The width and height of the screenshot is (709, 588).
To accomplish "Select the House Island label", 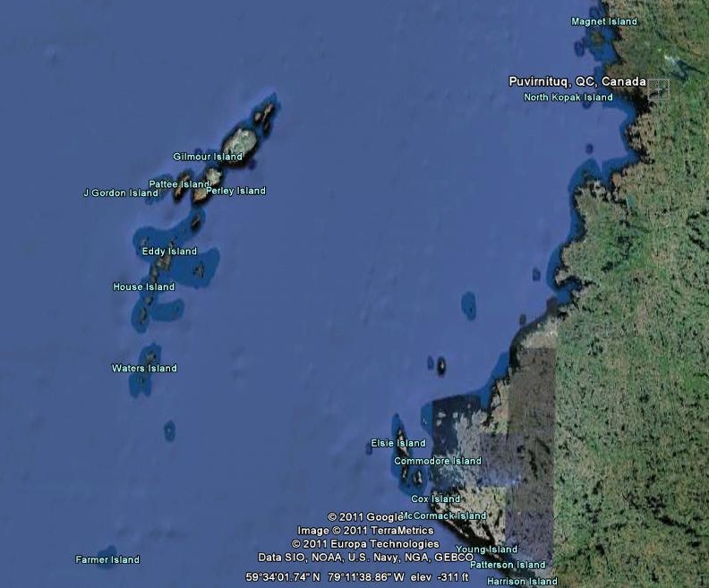I will 143,287.
